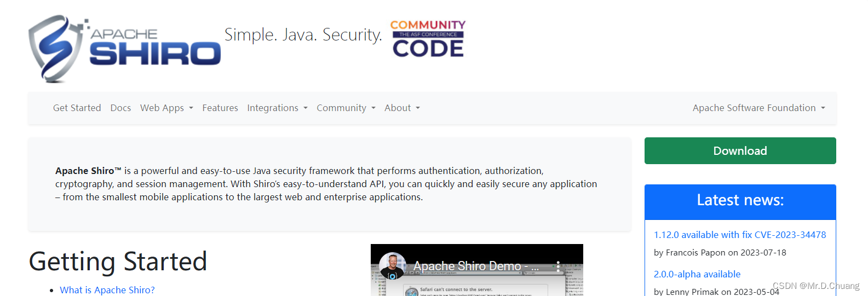Expand the About dropdown menu
Viewport: 868px width, 296px height.
point(402,108)
